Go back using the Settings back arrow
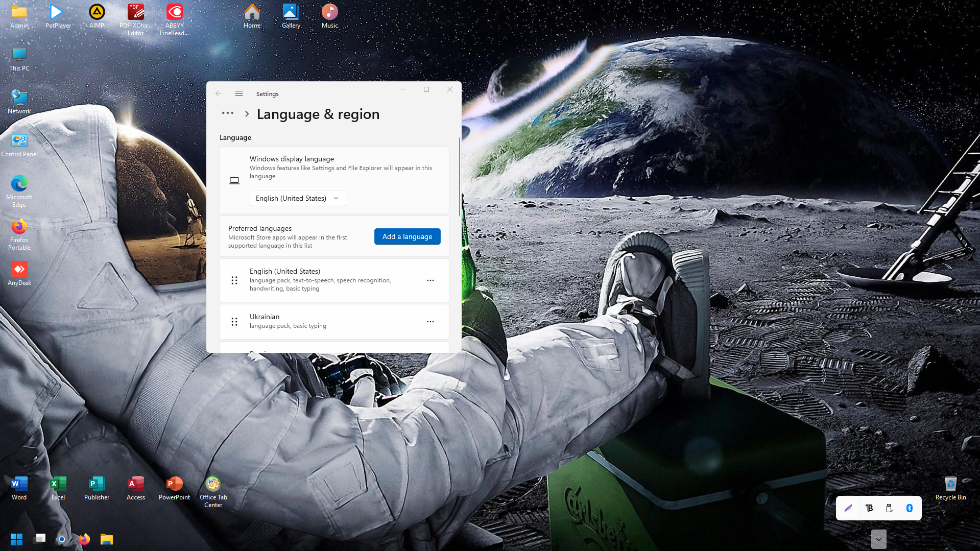The width and height of the screenshot is (980, 551). click(x=219, y=93)
